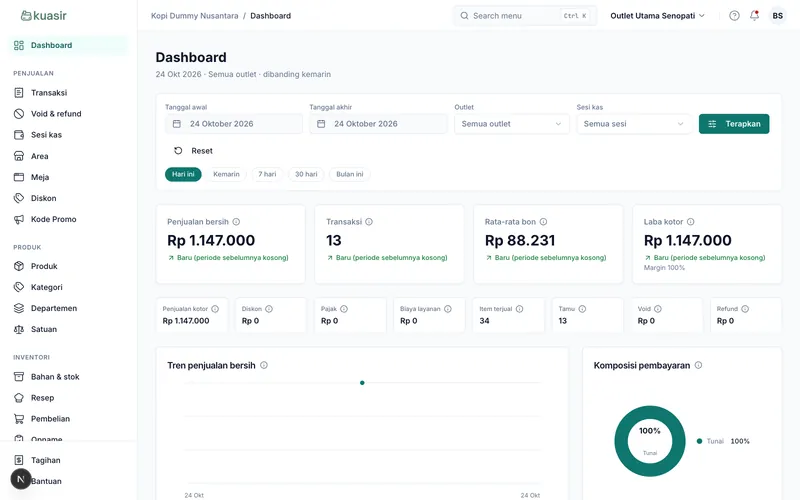Click the Reset filter button
Viewport: 800px width, 500px height.
[x=193, y=151]
